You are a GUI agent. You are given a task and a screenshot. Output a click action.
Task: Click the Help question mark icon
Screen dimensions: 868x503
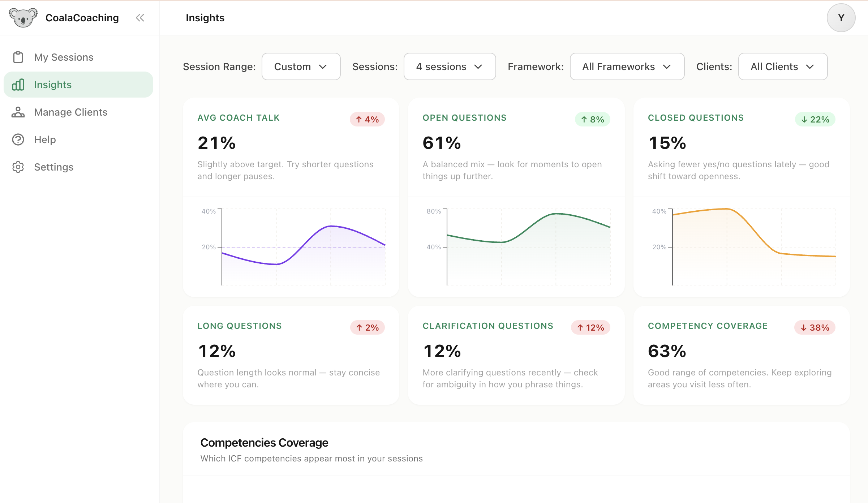tap(18, 139)
